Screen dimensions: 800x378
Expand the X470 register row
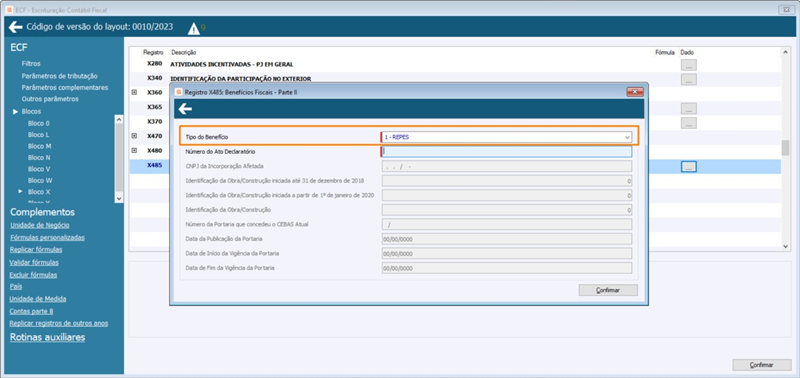[134, 136]
